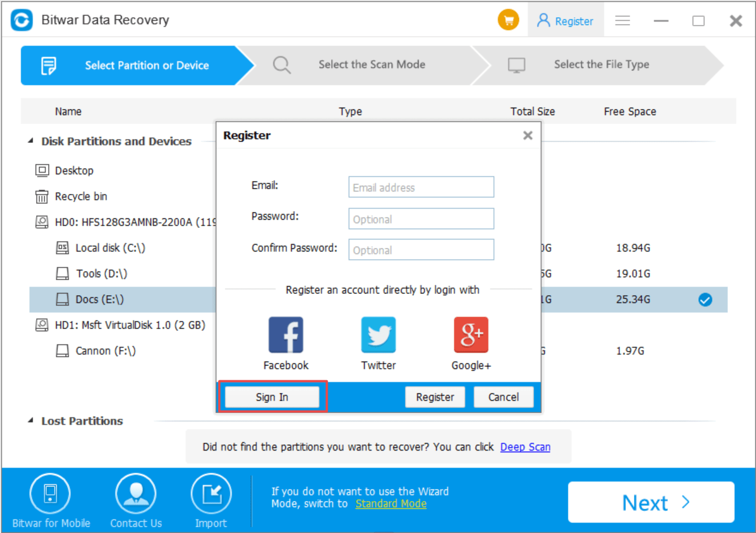Select Cannon (F:\) partition
Screen dimensions: 756x533
[105, 351]
